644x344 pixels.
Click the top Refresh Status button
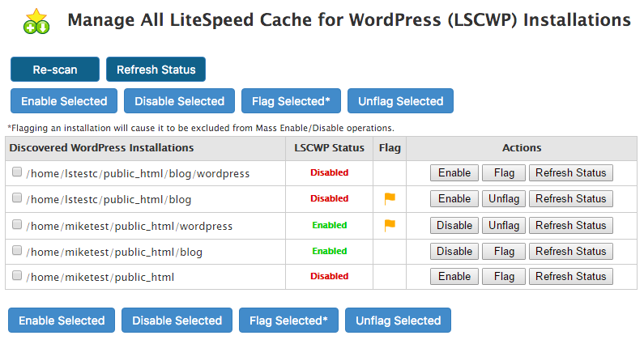[x=156, y=70]
